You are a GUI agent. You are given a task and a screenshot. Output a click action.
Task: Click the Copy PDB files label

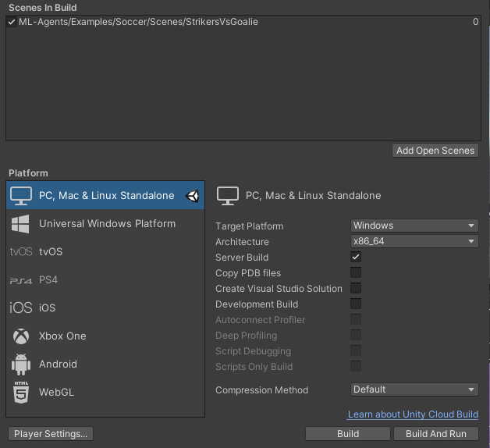tap(248, 273)
